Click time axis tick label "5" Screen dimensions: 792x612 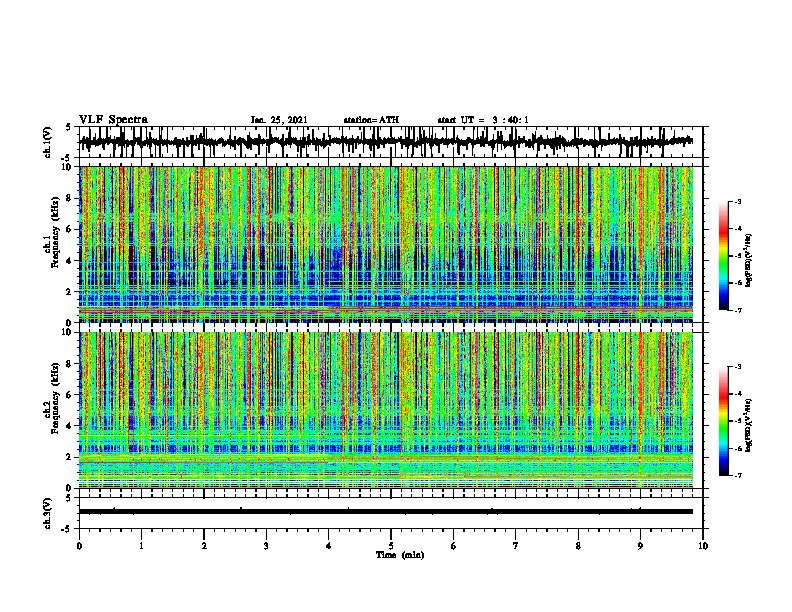tap(391, 546)
